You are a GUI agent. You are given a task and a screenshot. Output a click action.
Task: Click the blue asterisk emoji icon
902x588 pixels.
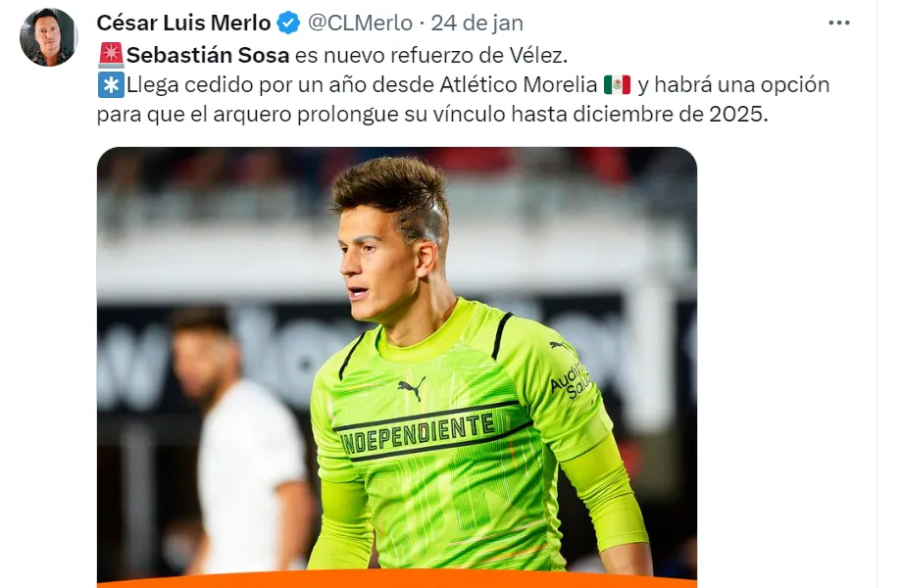(x=111, y=85)
